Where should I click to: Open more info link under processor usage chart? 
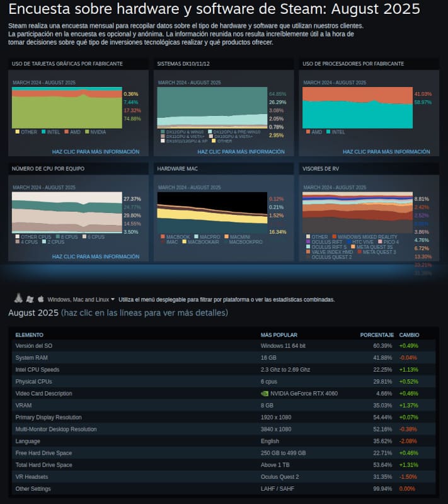(x=386, y=152)
